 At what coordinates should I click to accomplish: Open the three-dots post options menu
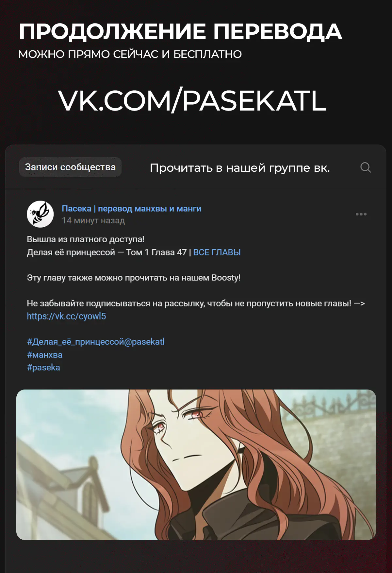pyautogui.click(x=361, y=214)
